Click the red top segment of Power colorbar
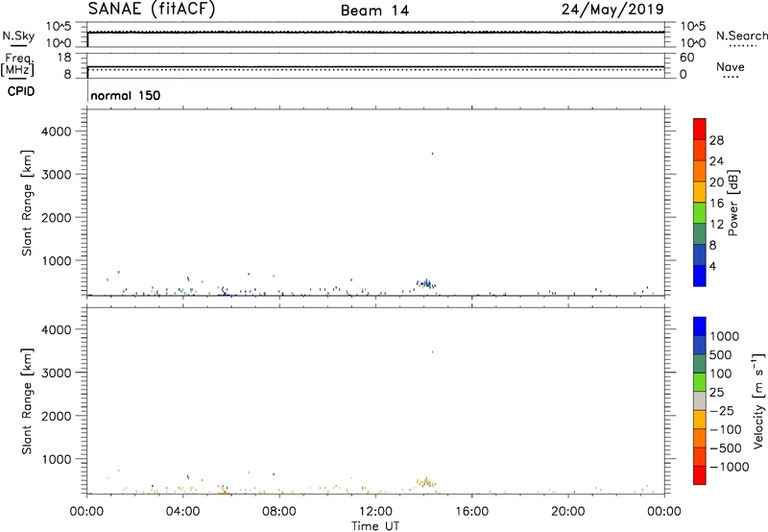The height and width of the screenshot is (532, 768). [x=700, y=129]
